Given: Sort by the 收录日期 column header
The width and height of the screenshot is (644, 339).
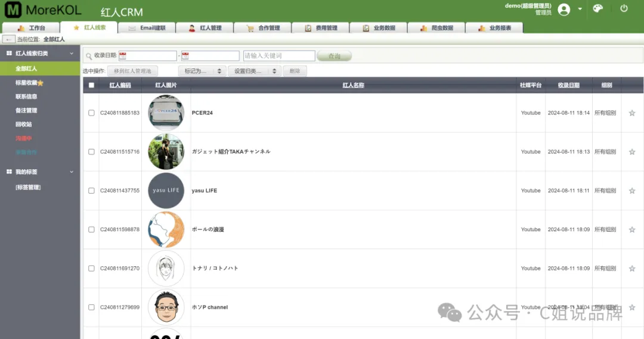Looking at the screenshot, I should 568,85.
